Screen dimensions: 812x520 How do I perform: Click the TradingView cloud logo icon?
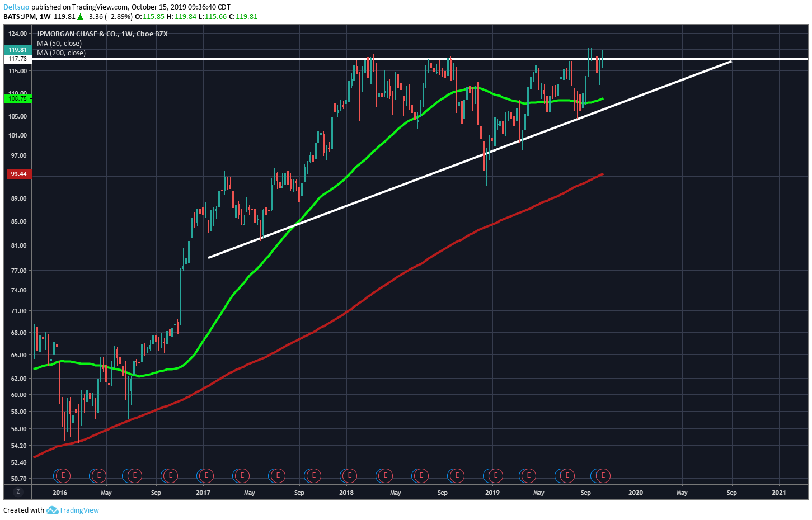pos(52,510)
